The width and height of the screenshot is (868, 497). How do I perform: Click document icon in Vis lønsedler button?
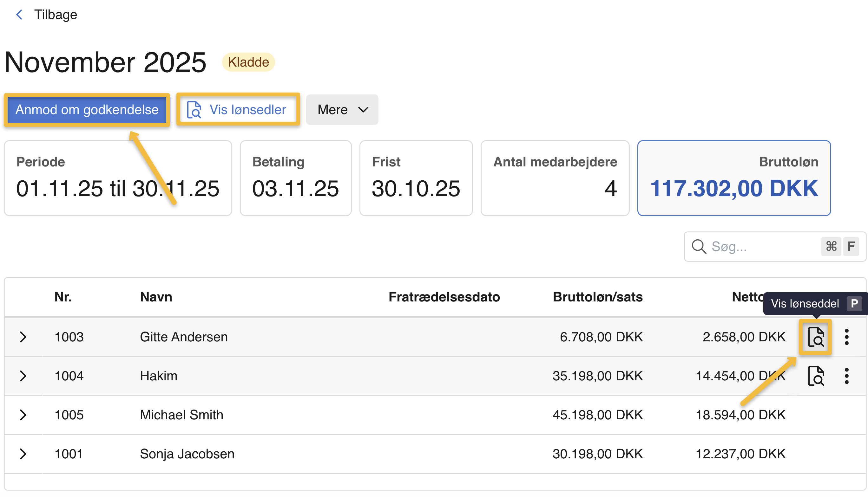coord(194,110)
